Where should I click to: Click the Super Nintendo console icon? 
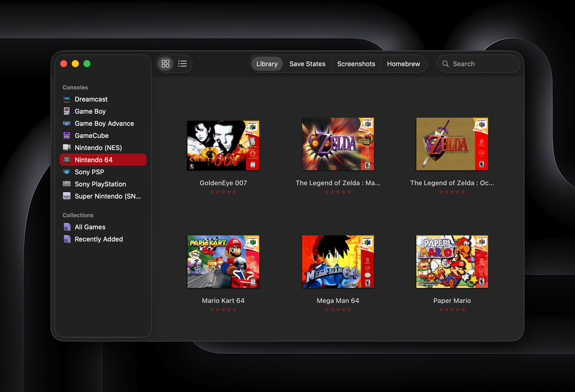pos(67,196)
